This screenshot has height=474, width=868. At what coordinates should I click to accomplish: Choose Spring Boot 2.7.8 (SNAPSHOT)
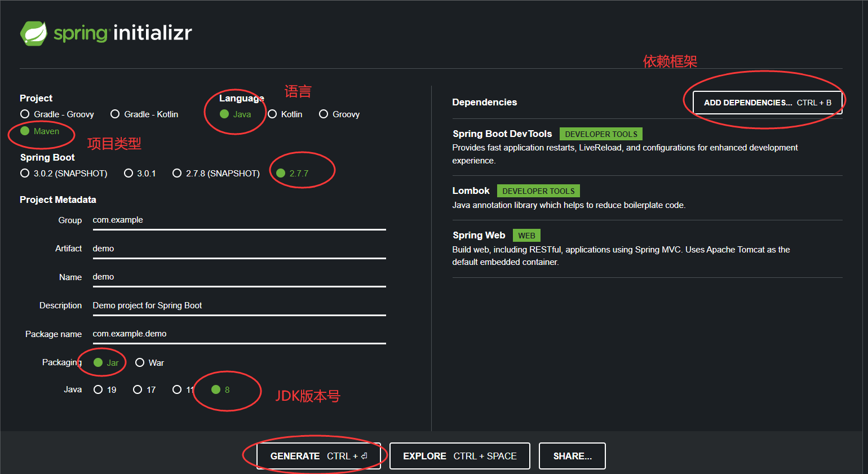tap(216, 174)
